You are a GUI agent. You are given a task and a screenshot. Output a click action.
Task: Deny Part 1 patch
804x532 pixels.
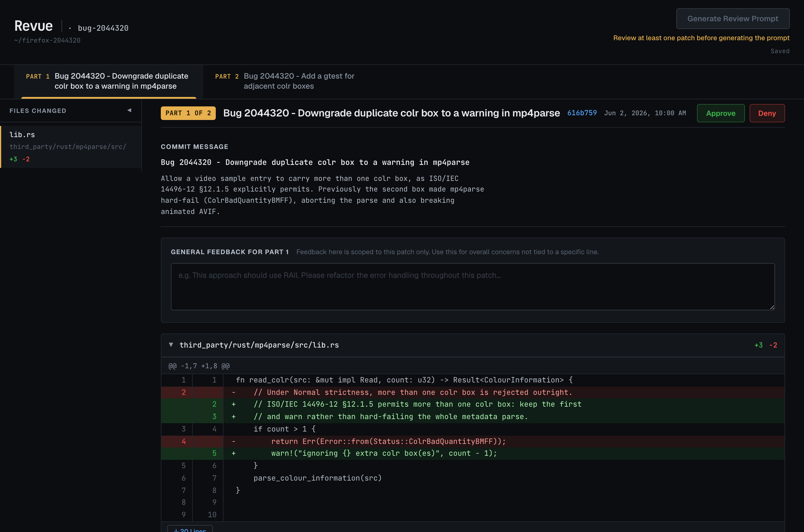click(767, 113)
